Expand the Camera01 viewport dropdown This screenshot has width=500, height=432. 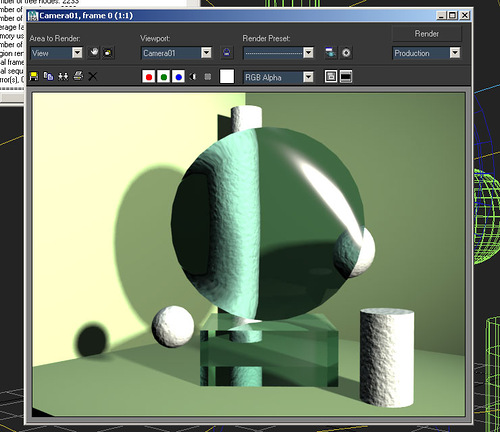click(177, 53)
